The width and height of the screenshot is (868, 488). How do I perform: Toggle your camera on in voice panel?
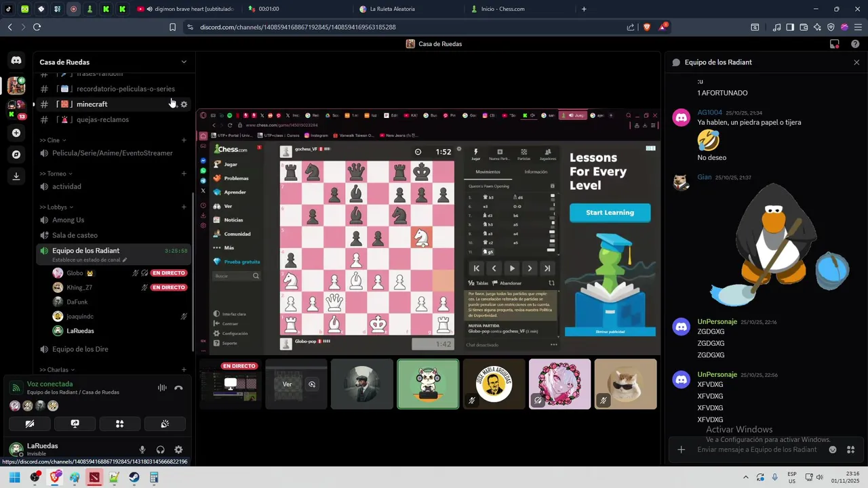click(x=29, y=424)
